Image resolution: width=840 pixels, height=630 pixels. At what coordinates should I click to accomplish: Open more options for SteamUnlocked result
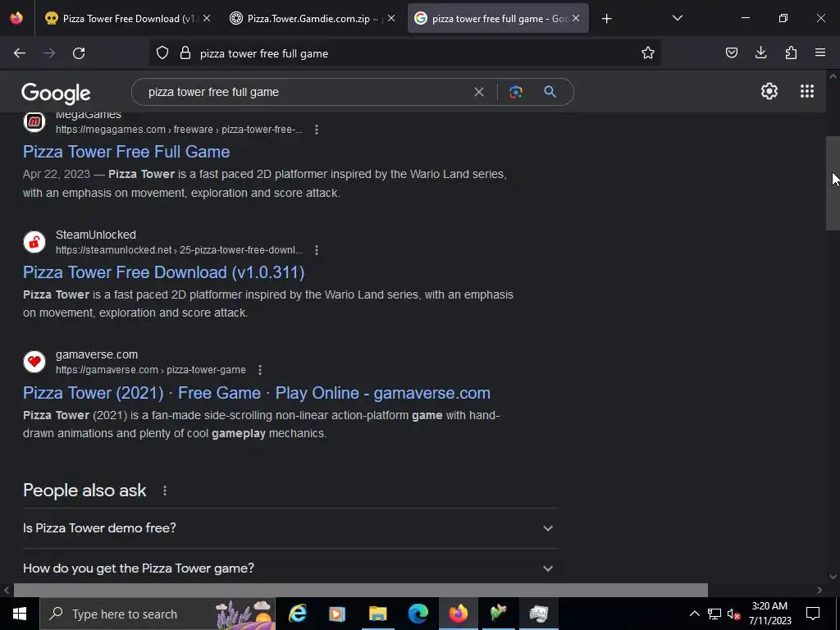(317, 250)
